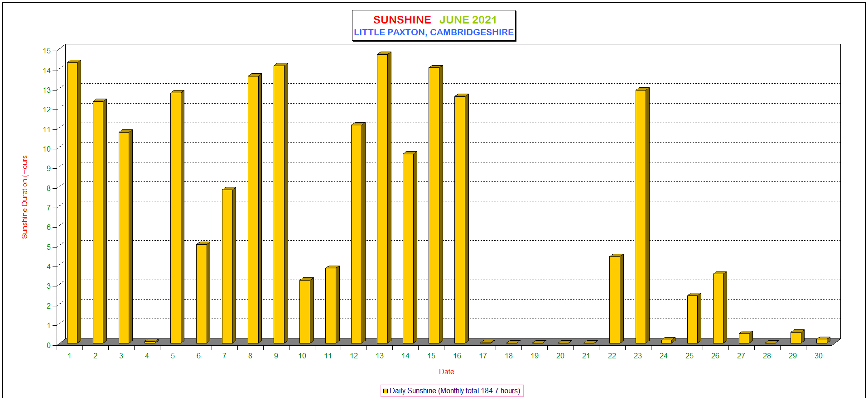This screenshot has height=400, width=868.
Task: Click the x-axis label '19'
Action: tap(535, 356)
